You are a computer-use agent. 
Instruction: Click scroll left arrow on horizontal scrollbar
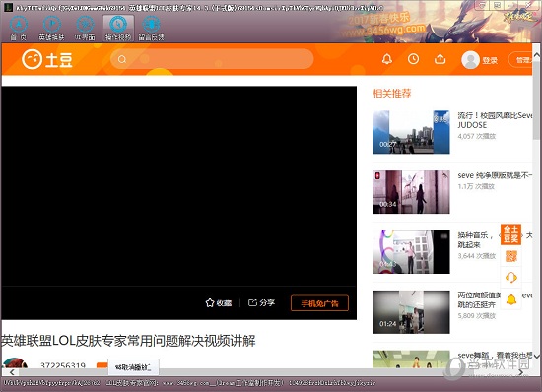[12, 372]
